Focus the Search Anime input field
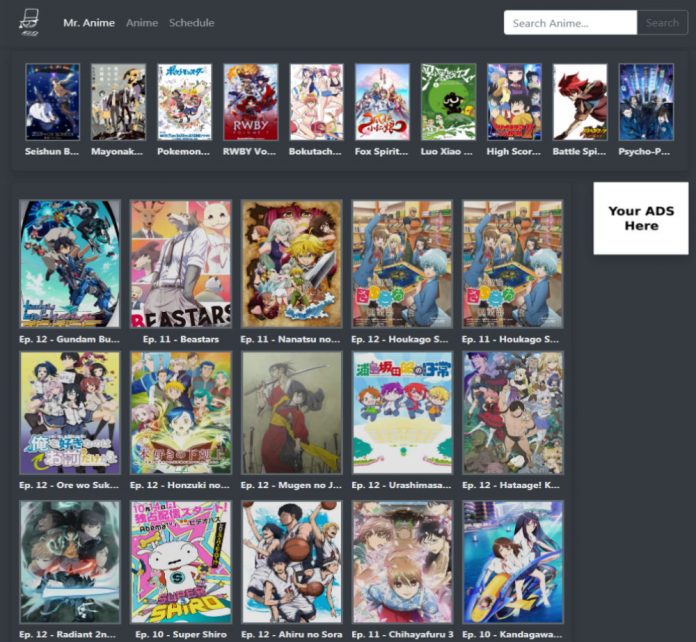Image resolution: width=696 pixels, height=642 pixels. click(570, 23)
